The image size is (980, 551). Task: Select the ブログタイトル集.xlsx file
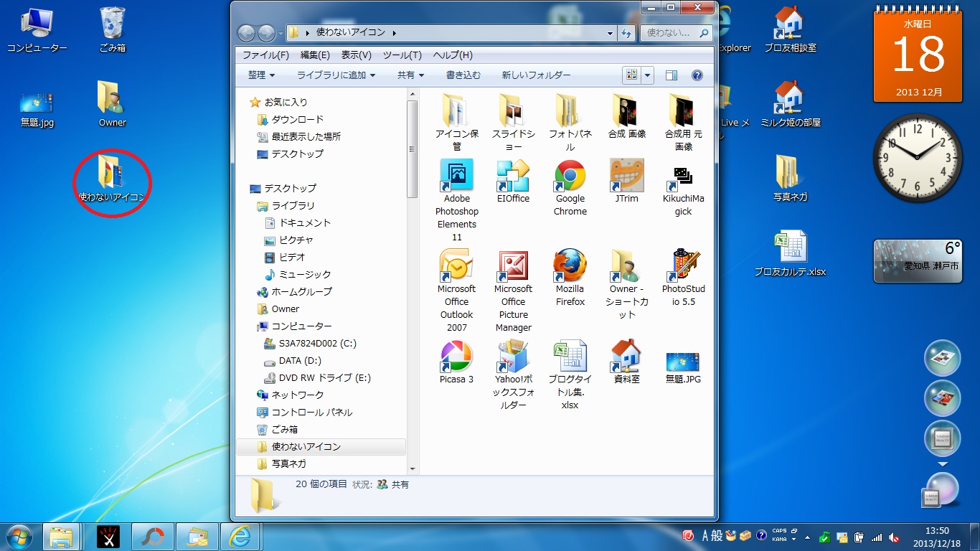click(570, 375)
